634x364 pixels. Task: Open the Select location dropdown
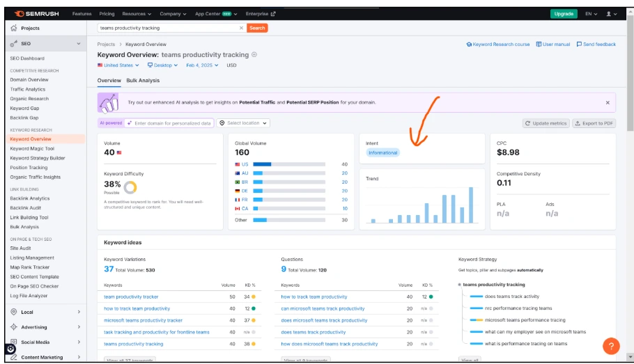coord(243,122)
